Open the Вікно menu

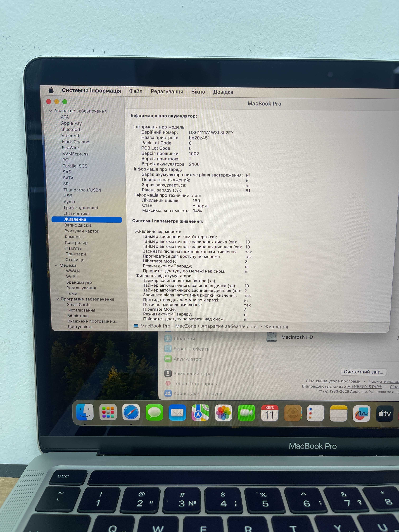pyautogui.click(x=198, y=92)
